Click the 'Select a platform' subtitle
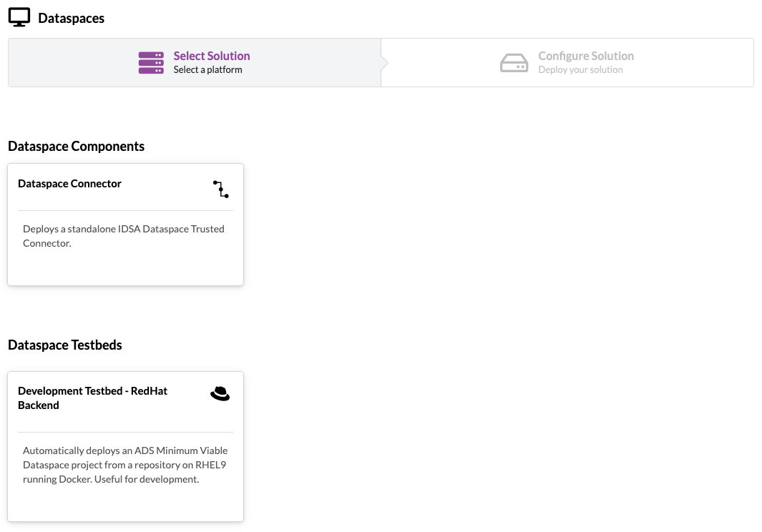 tap(207, 69)
